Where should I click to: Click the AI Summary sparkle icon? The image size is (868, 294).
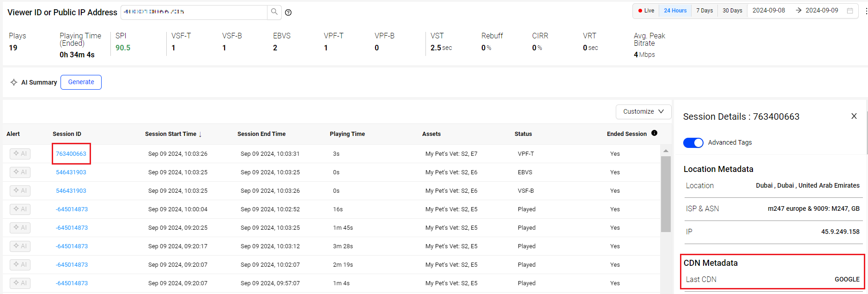pyautogui.click(x=14, y=82)
